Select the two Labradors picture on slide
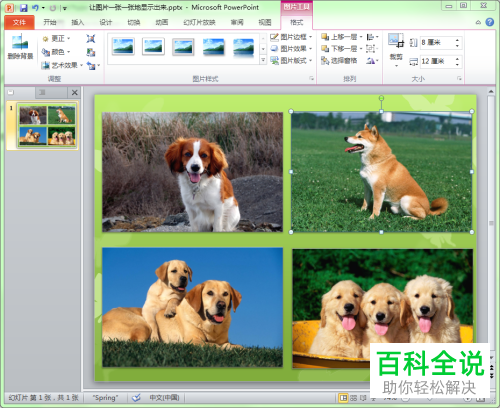This screenshot has height=408, width=500. tap(192, 307)
